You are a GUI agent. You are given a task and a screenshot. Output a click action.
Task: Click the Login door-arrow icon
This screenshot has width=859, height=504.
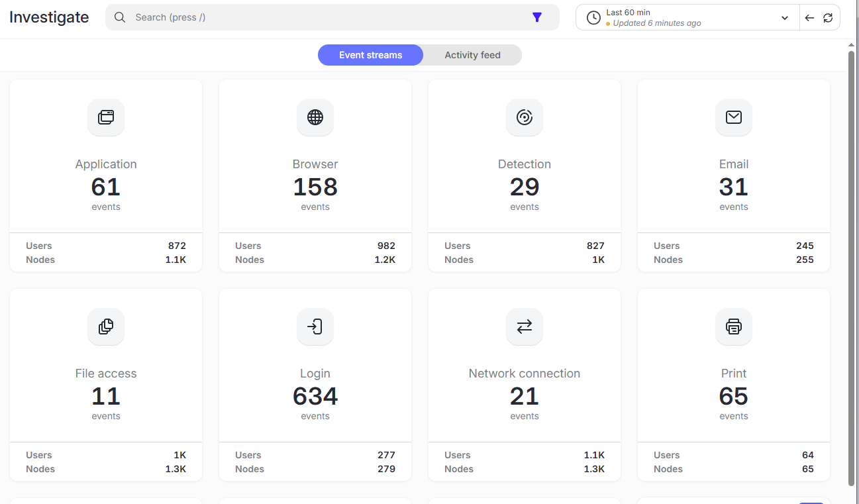coord(315,327)
